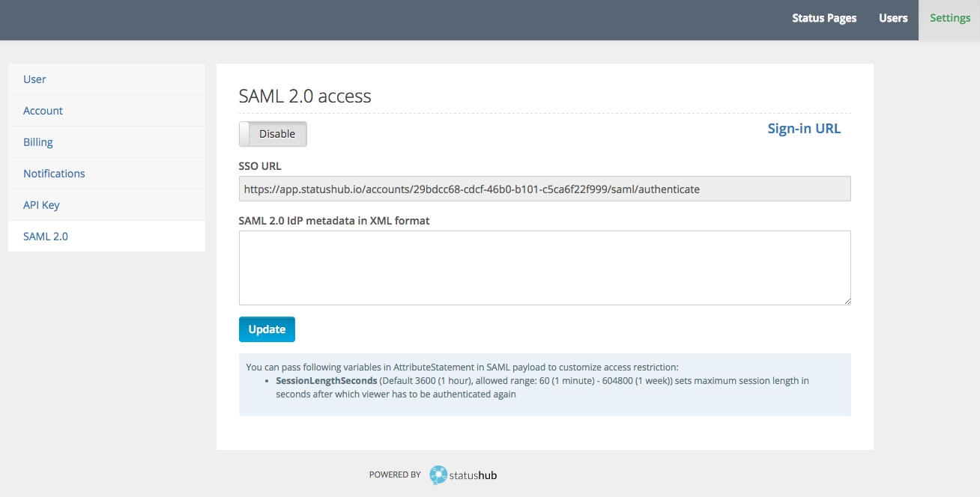This screenshot has height=497, width=980.
Task: Open User settings in sidebar
Action: pyautogui.click(x=106, y=79)
